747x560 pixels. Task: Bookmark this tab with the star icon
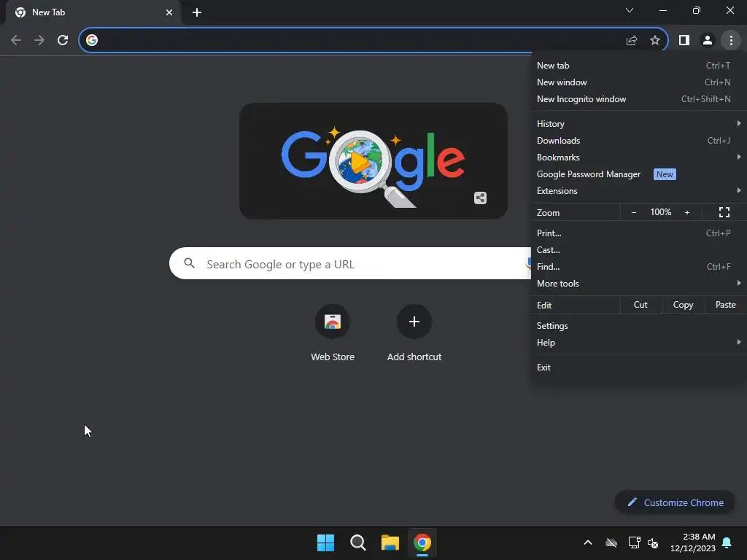pyautogui.click(x=655, y=41)
